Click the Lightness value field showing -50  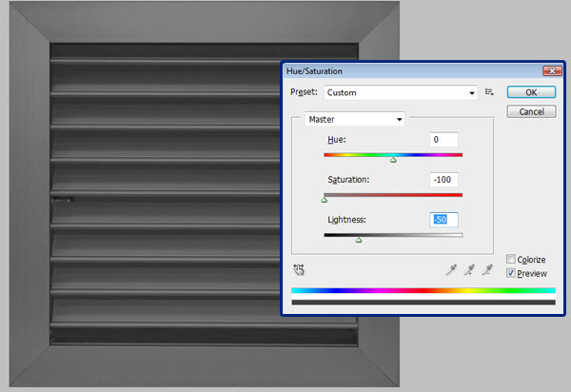coord(443,220)
